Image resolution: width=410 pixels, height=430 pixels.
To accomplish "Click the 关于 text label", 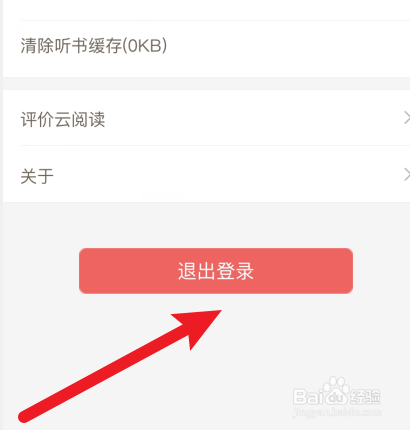I will coord(37,176).
